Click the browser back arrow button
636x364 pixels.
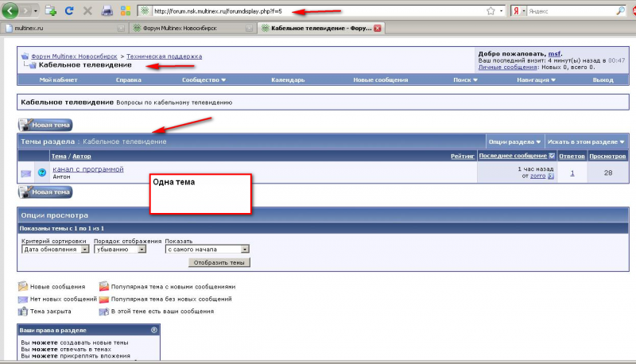click(10, 11)
